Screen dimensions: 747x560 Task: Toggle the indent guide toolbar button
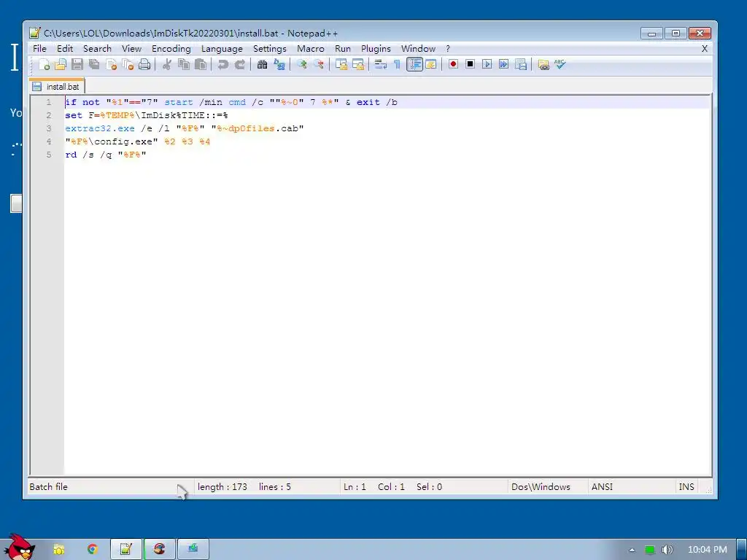click(414, 64)
